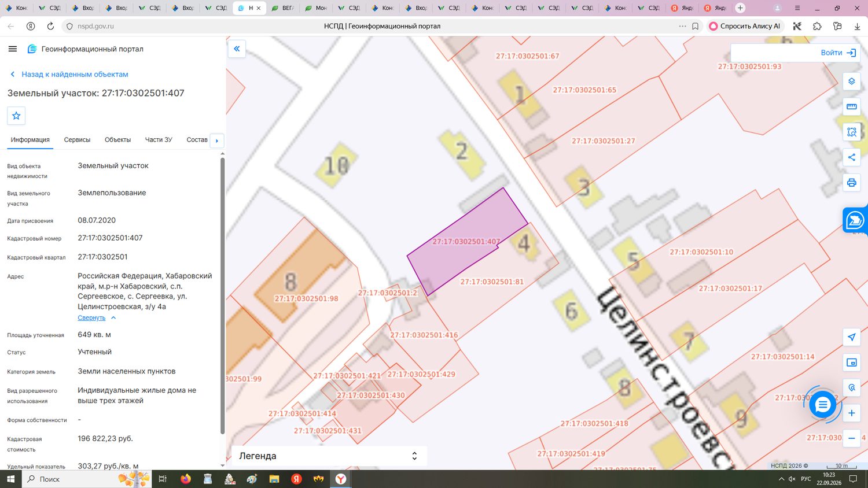The image size is (868, 488).
Task: Expand the Легенда panel
Action: click(x=329, y=456)
